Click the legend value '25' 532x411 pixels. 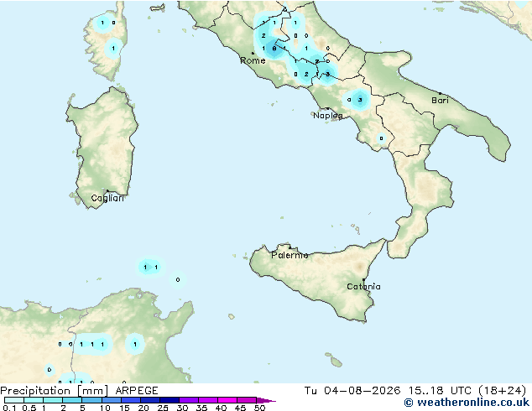pos(163,408)
